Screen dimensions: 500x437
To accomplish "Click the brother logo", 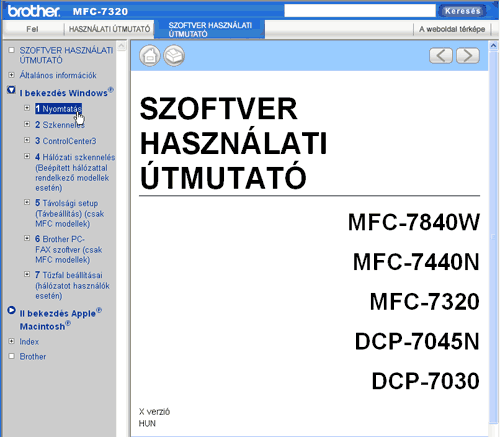I will click(x=34, y=11).
